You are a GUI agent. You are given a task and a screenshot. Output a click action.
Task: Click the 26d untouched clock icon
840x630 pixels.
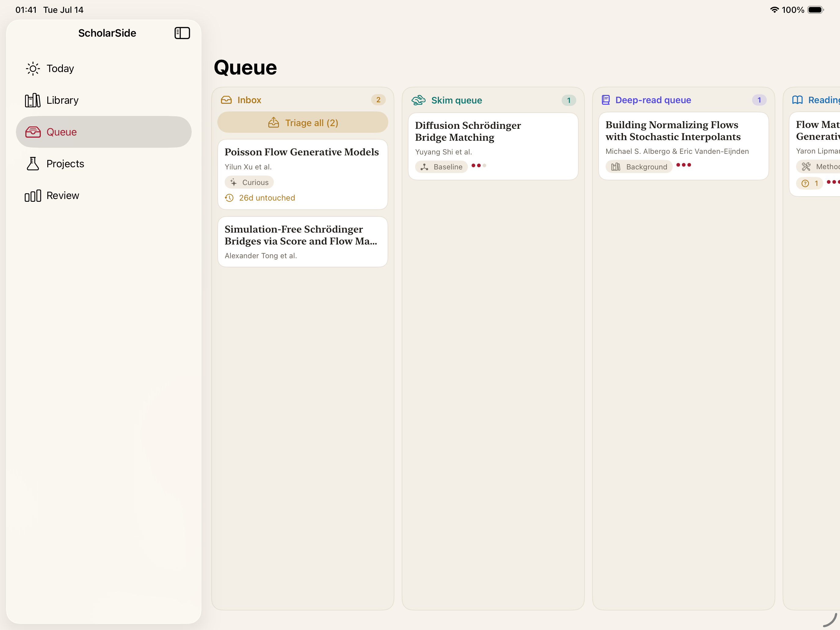point(229,198)
